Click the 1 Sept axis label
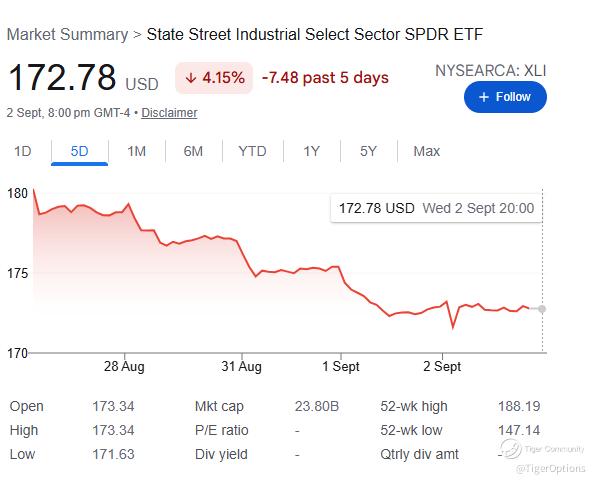This screenshot has width=596, height=481. coord(341,367)
